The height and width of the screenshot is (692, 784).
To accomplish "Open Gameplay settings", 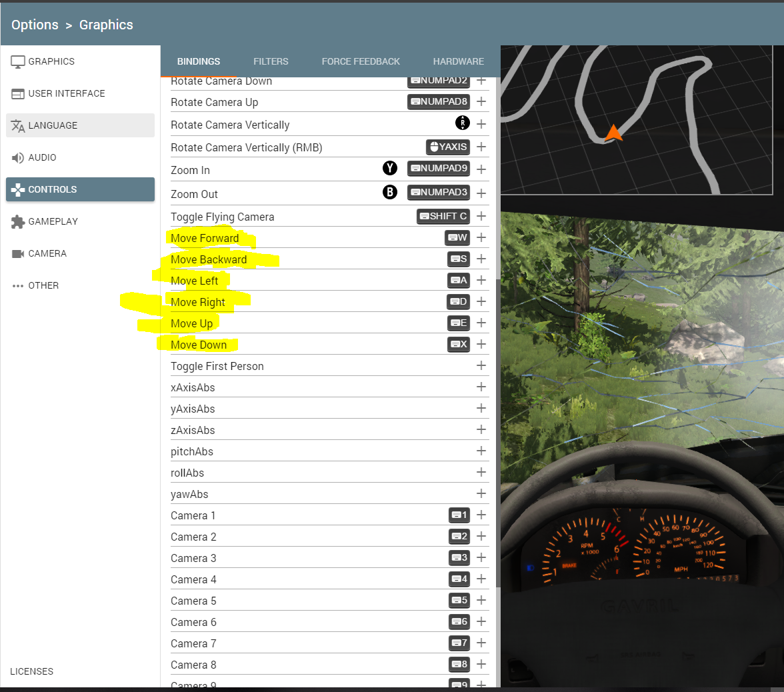I will coord(80,221).
